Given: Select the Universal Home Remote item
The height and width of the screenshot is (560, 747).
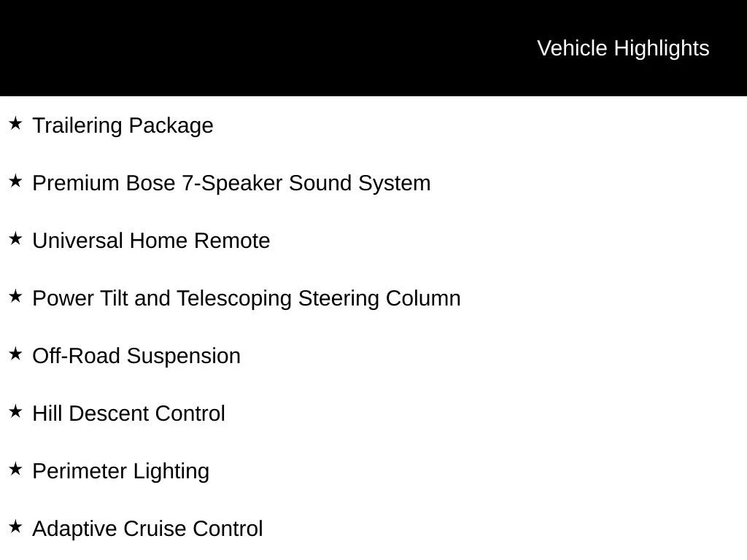Looking at the screenshot, I should click(151, 241).
